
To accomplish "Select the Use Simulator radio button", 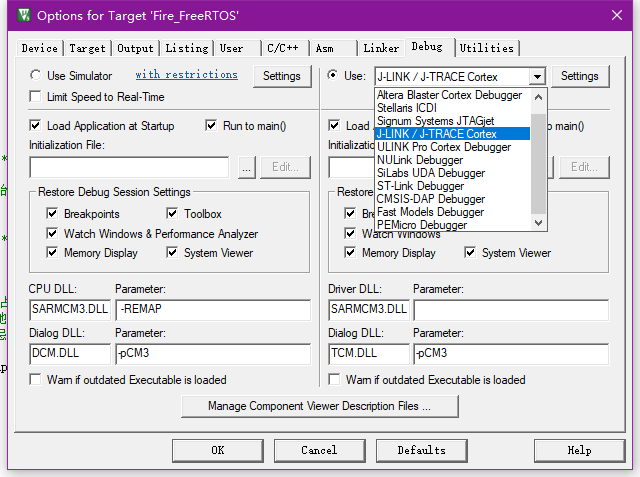I will click(36, 75).
